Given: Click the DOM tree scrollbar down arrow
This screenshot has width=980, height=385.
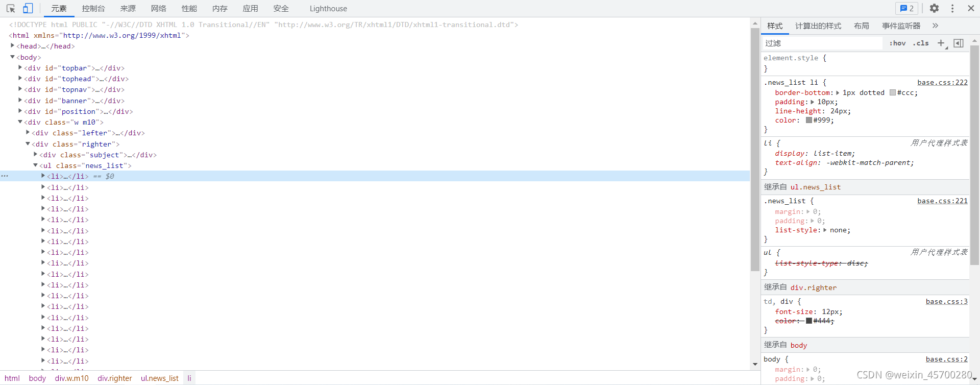Looking at the screenshot, I should [x=755, y=364].
